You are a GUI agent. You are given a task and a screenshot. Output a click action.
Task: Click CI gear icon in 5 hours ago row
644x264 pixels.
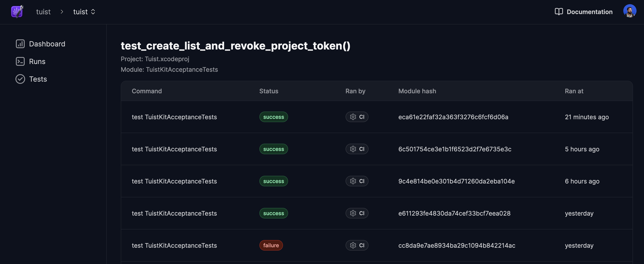[353, 149]
